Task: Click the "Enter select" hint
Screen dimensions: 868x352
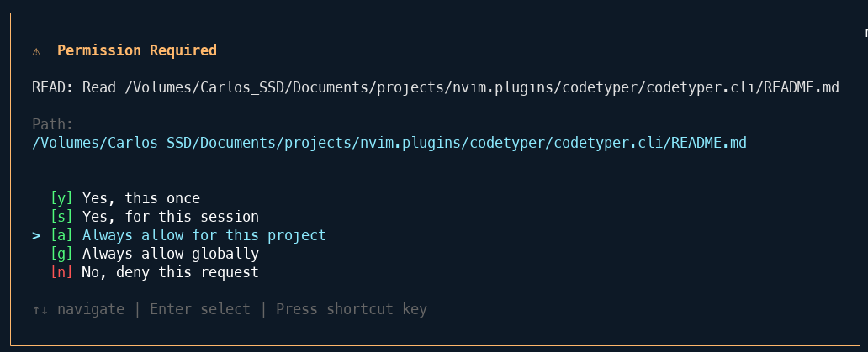Action: (x=200, y=309)
